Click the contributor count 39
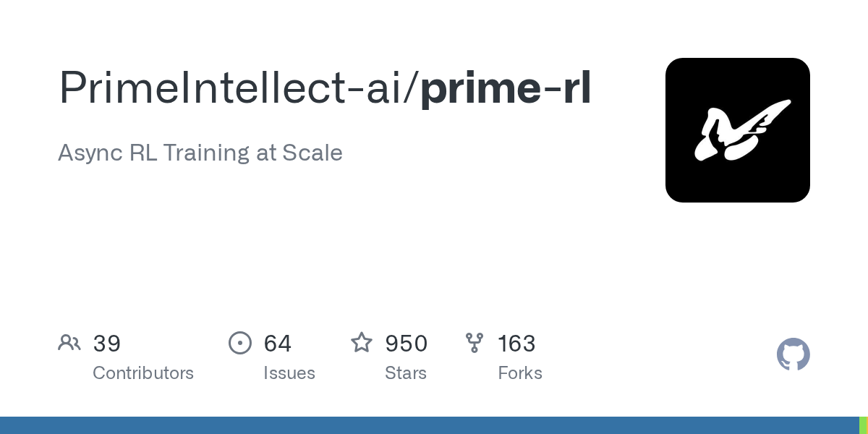The height and width of the screenshot is (434, 868). 107,344
